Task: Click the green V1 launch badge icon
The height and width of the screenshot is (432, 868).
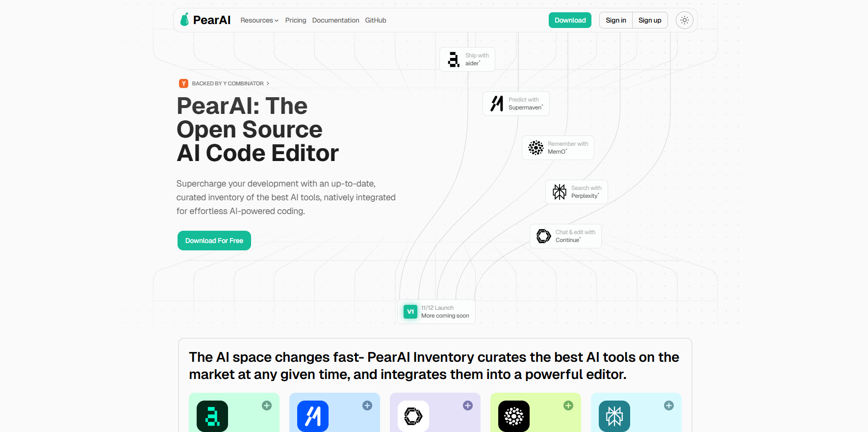Action: coord(410,312)
